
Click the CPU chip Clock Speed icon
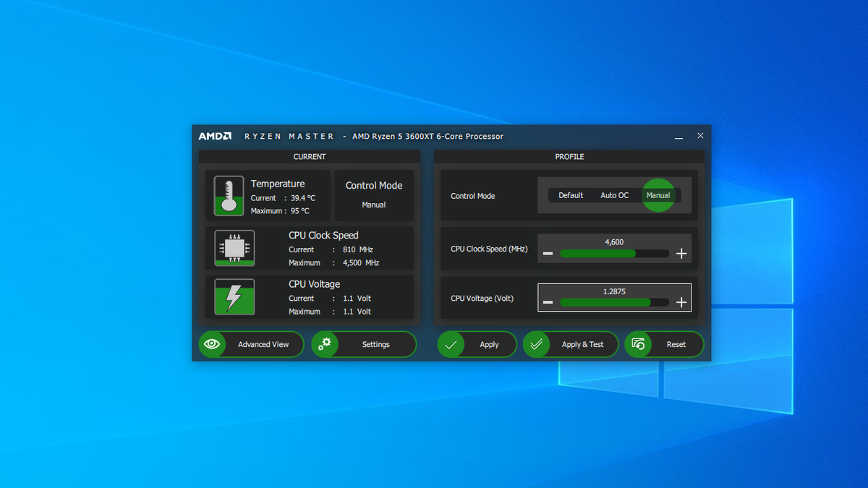[234, 248]
